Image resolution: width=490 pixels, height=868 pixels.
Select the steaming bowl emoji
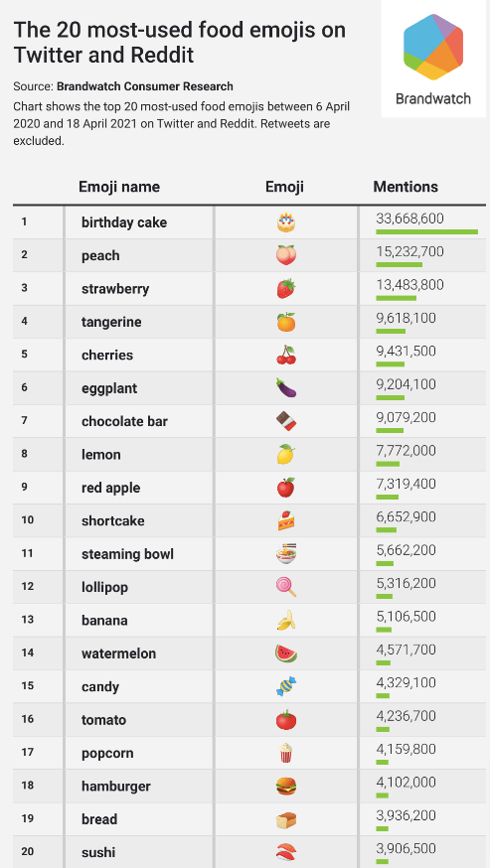click(286, 553)
